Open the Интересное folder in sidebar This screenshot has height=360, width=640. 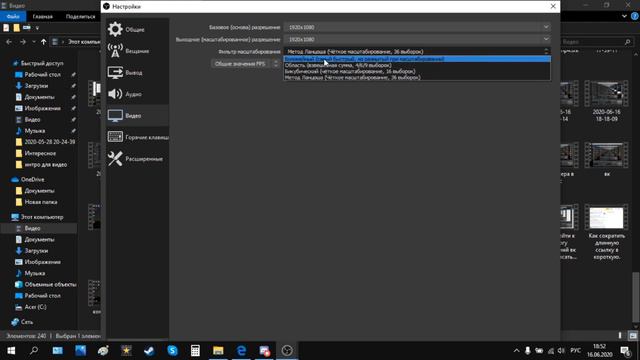coord(36,153)
